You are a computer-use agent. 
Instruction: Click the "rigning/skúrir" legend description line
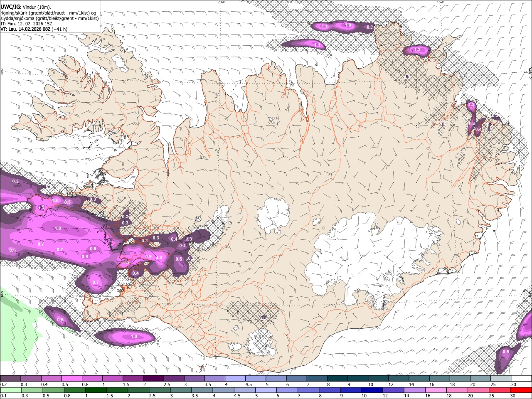tap(48, 12)
